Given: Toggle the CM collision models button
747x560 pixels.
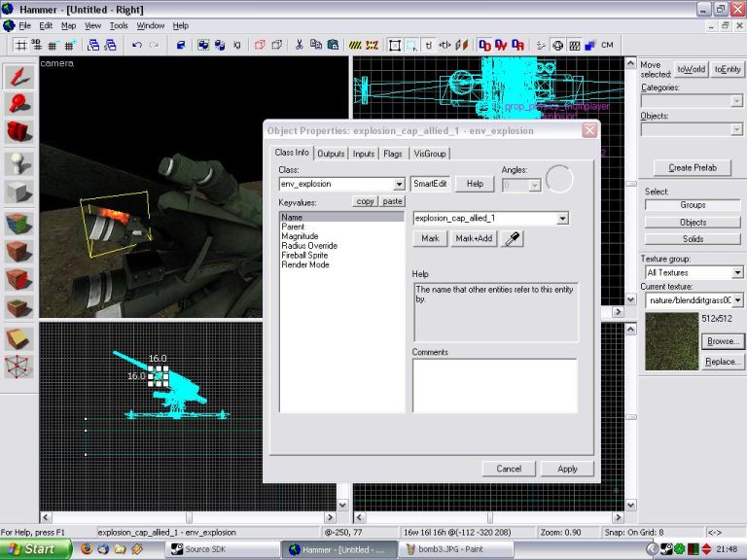Looking at the screenshot, I should 607,46.
